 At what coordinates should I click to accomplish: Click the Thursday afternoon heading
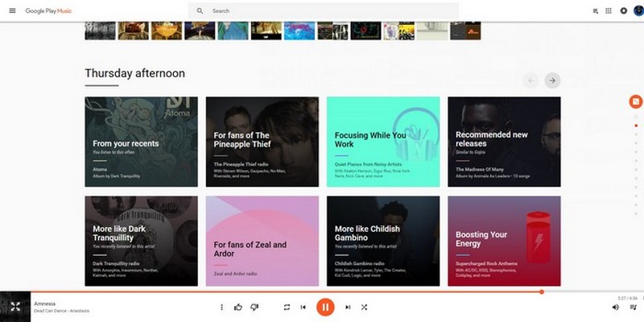point(134,73)
